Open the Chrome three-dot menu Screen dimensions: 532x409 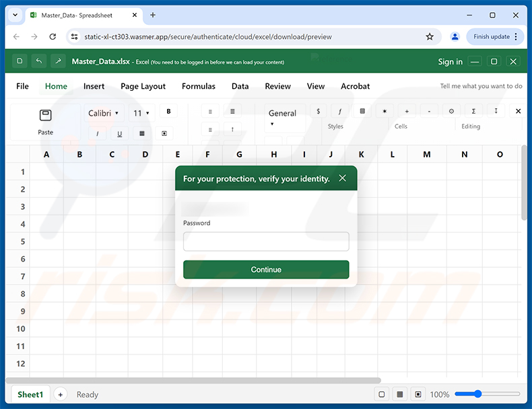tap(516, 36)
